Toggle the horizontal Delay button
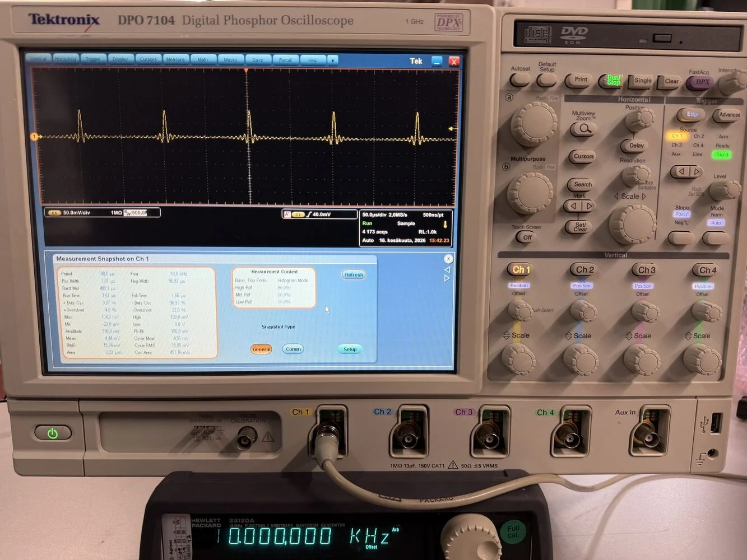 point(635,146)
